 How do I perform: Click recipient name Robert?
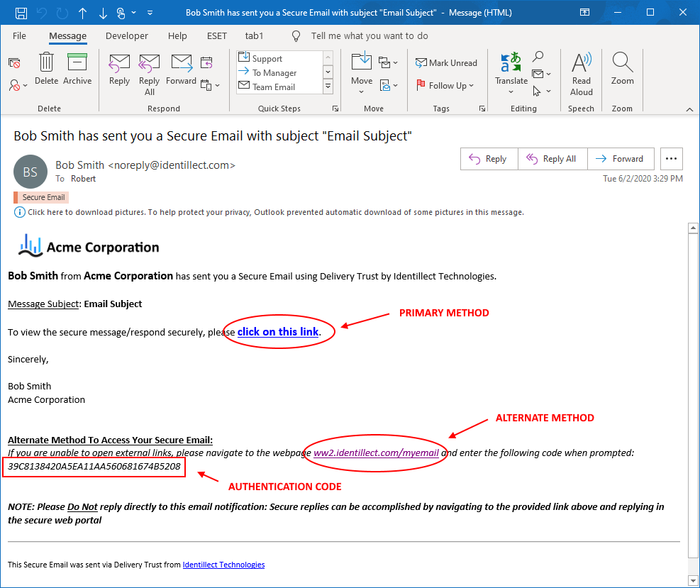(x=83, y=179)
